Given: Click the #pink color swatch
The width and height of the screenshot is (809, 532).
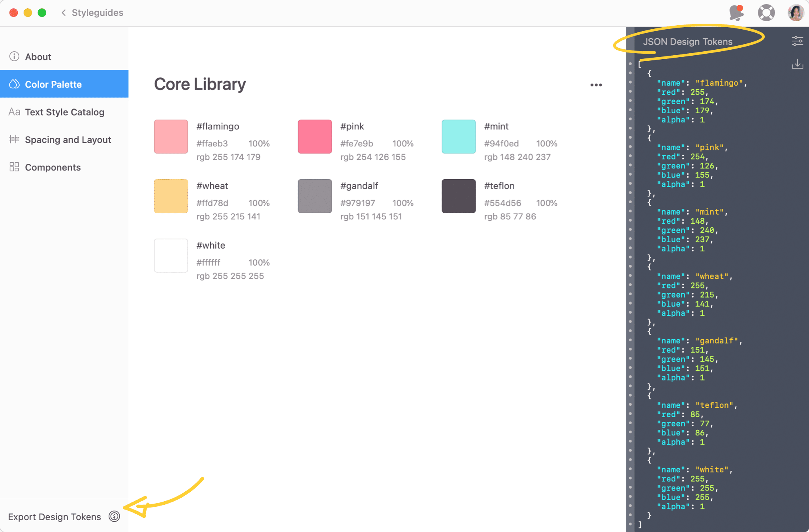Looking at the screenshot, I should pos(314,137).
